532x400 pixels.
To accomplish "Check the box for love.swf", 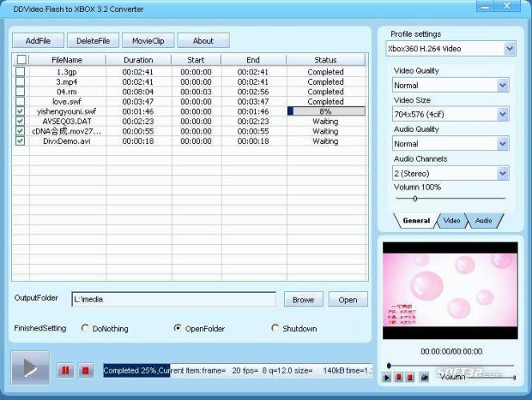I will 20,101.
